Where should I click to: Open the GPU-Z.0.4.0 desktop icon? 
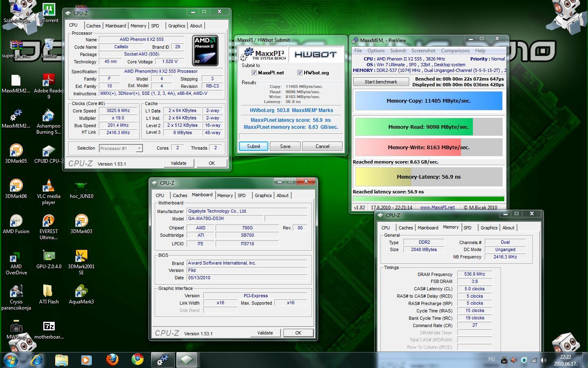pos(49,259)
